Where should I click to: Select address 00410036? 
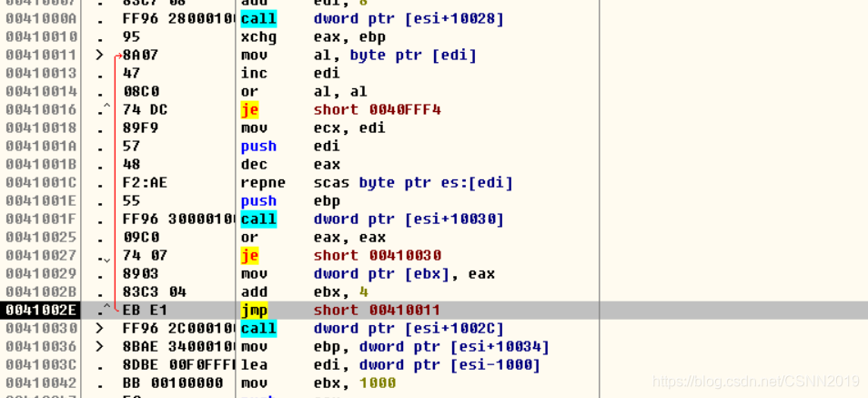[41, 346]
